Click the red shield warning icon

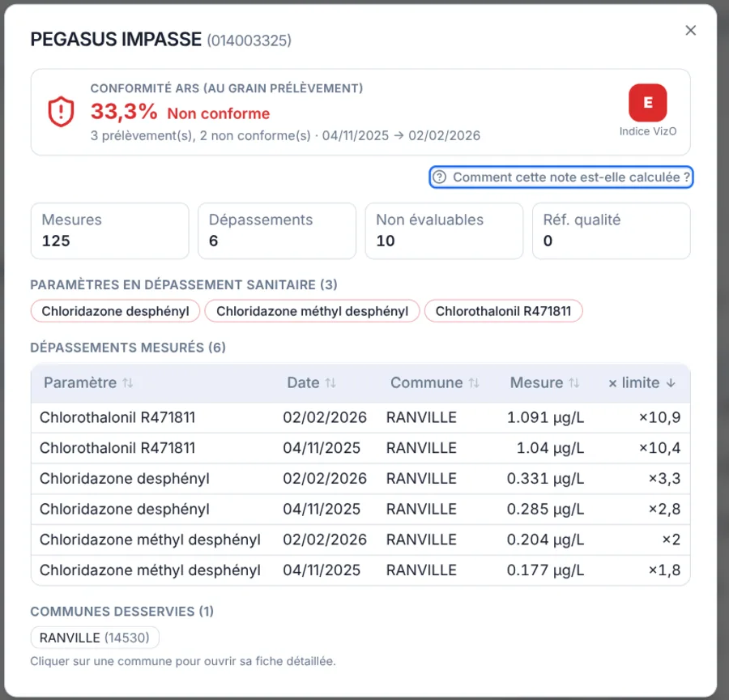pyautogui.click(x=61, y=112)
